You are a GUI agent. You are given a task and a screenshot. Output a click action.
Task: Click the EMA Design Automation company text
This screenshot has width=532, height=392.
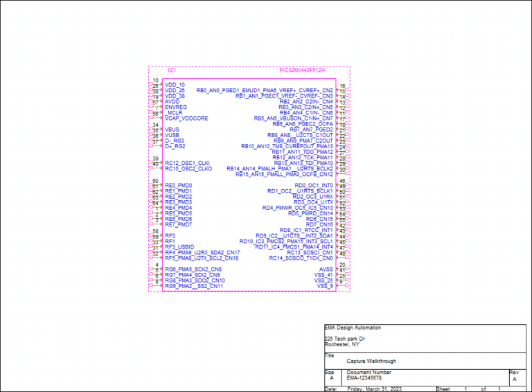[x=353, y=328]
